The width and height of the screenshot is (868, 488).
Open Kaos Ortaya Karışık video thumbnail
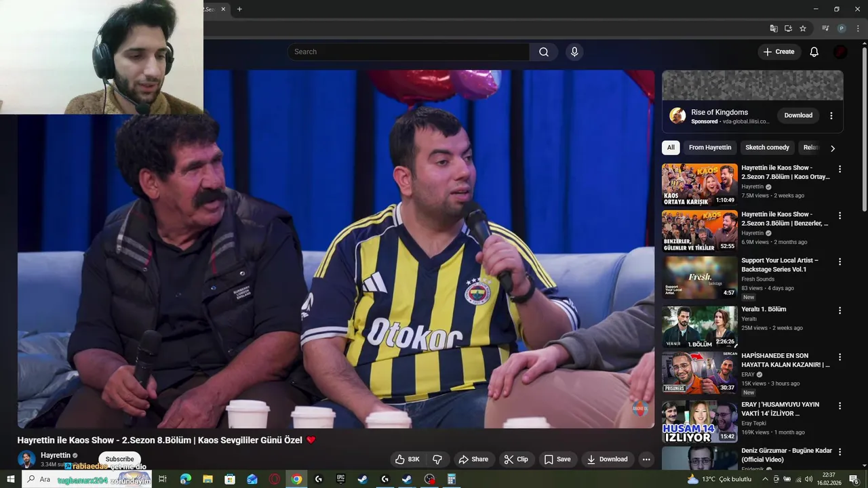point(699,184)
